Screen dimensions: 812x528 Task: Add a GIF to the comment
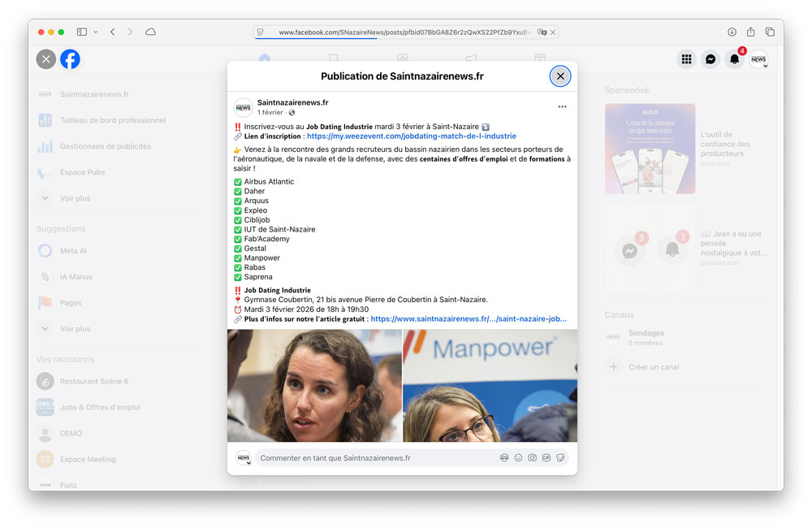pyautogui.click(x=546, y=458)
